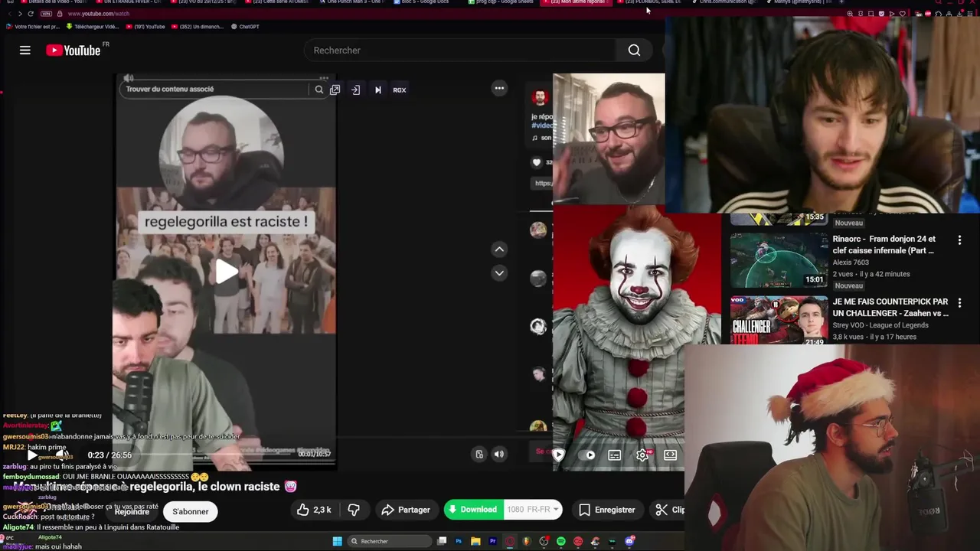Open the TikTok creator profile avatar

[540, 97]
